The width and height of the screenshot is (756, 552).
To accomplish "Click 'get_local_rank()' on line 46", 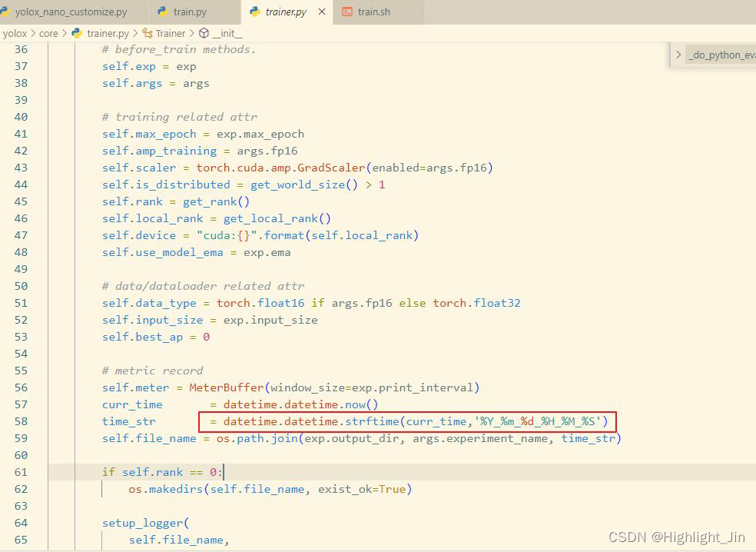I will pos(277,218).
